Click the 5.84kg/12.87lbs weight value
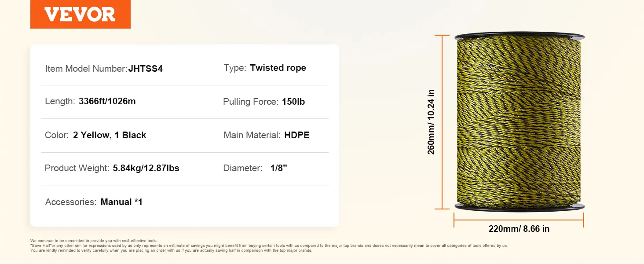 (146, 168)
